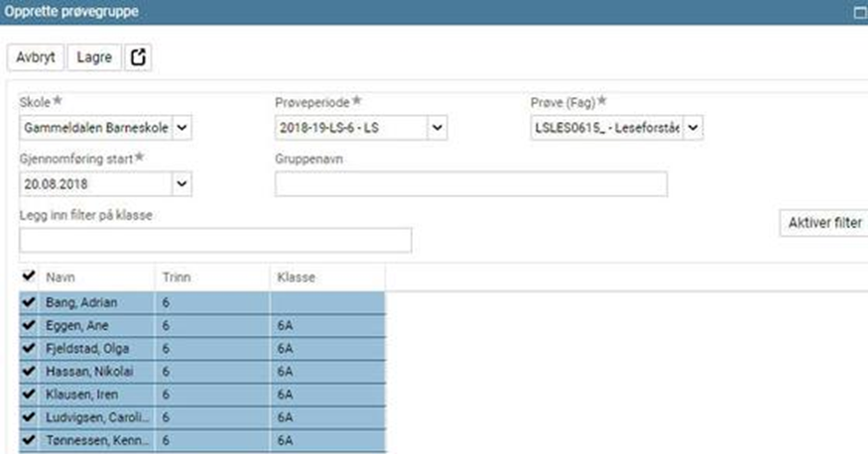The width and height of the screenshot is (868, 454).
Task: Click the open in new window icon
Action: point(139,57)
